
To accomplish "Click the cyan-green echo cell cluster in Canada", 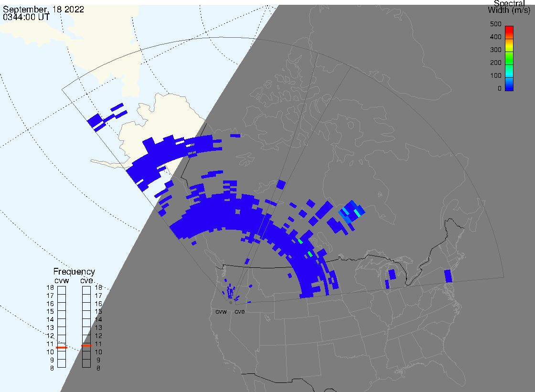I will 352,212.
